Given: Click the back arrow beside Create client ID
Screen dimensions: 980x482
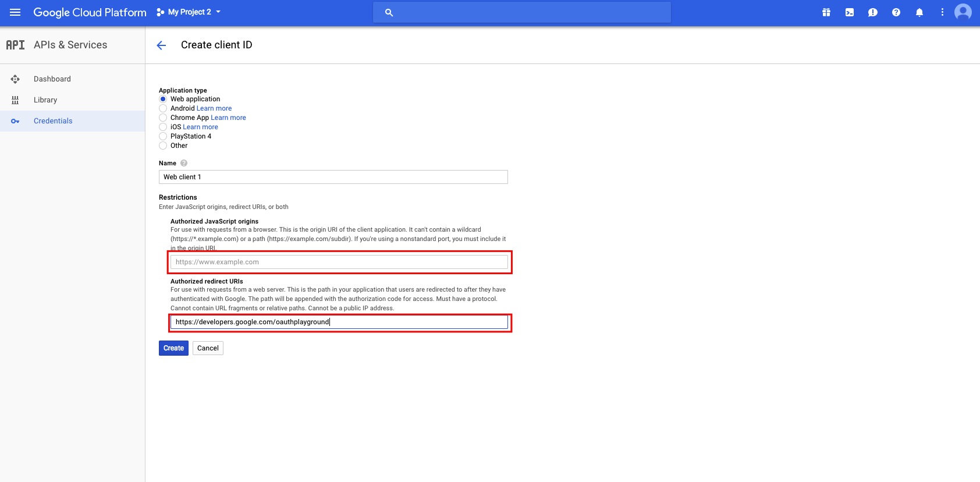Looking at the screenshot, I should click(x=162, y=45).
